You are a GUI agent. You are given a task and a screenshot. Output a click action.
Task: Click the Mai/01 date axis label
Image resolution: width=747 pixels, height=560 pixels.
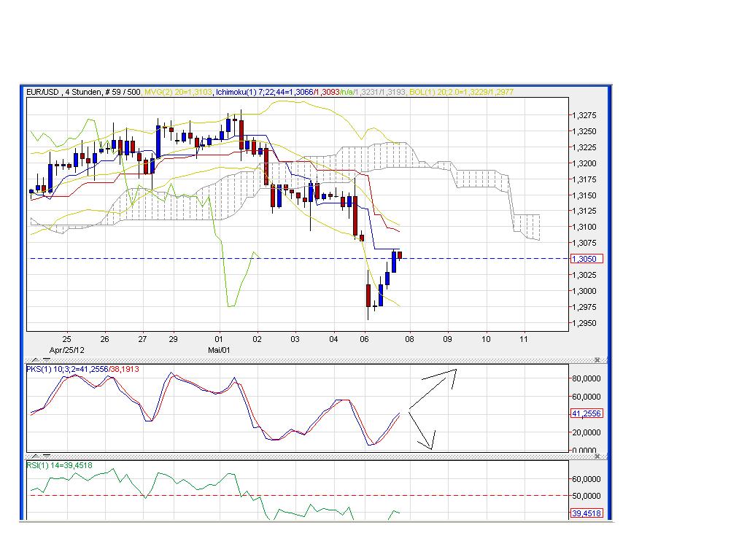(221, 348)
